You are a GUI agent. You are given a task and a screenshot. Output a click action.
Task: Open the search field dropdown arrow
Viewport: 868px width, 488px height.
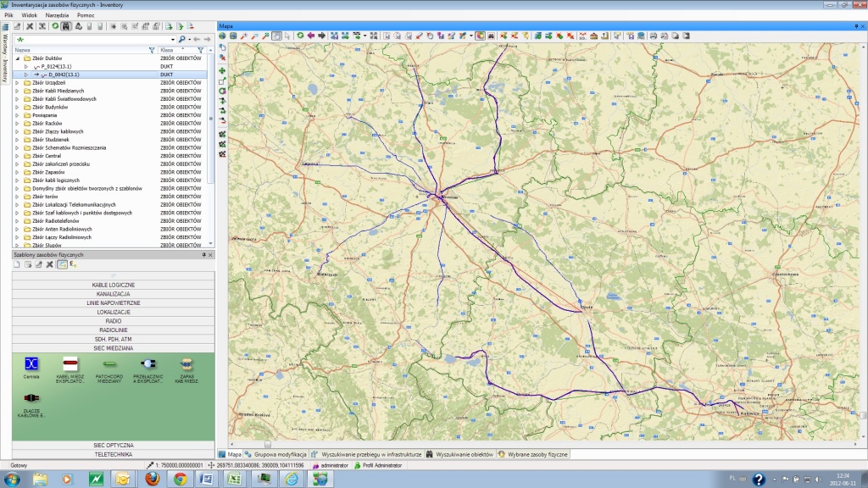pyautogui.click(x=173, y=40)
